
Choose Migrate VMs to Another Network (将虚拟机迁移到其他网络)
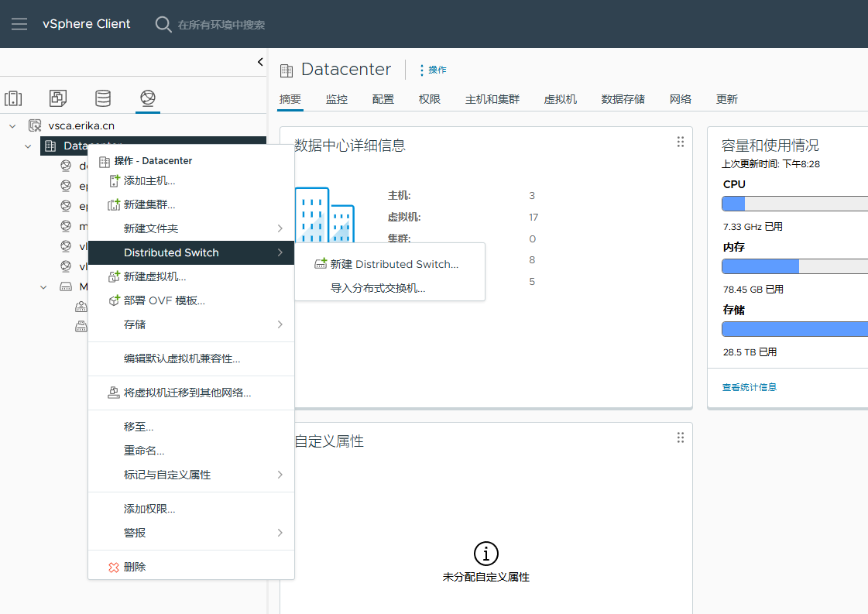[191, 393]
